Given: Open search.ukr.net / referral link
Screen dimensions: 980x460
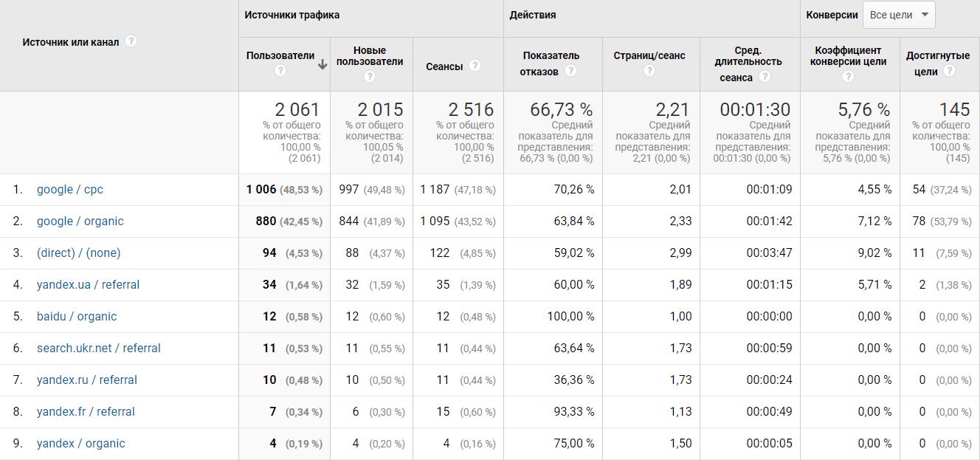Looking at the screenshot, I should pyautogui.click(x=99, y=349).
